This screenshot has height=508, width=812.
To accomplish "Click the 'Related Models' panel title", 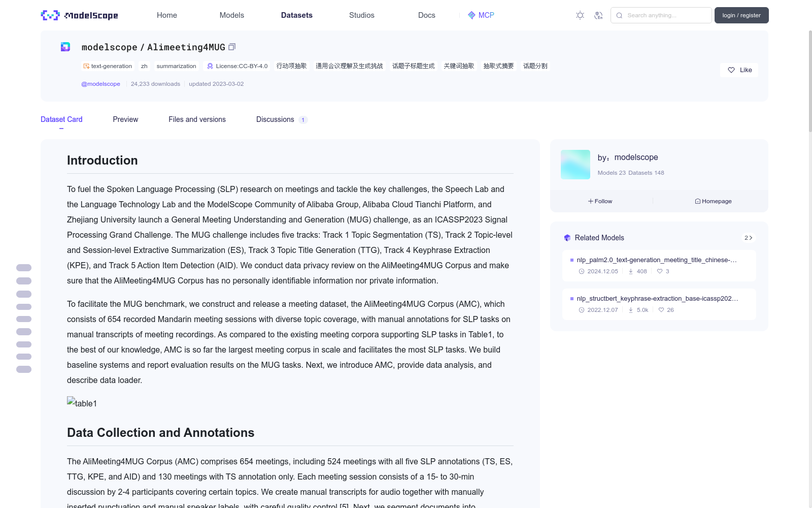I will coord(599,238).
